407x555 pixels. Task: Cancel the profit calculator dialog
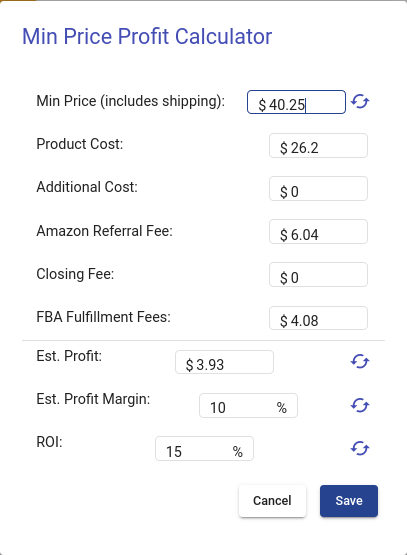tap(273, 501)
